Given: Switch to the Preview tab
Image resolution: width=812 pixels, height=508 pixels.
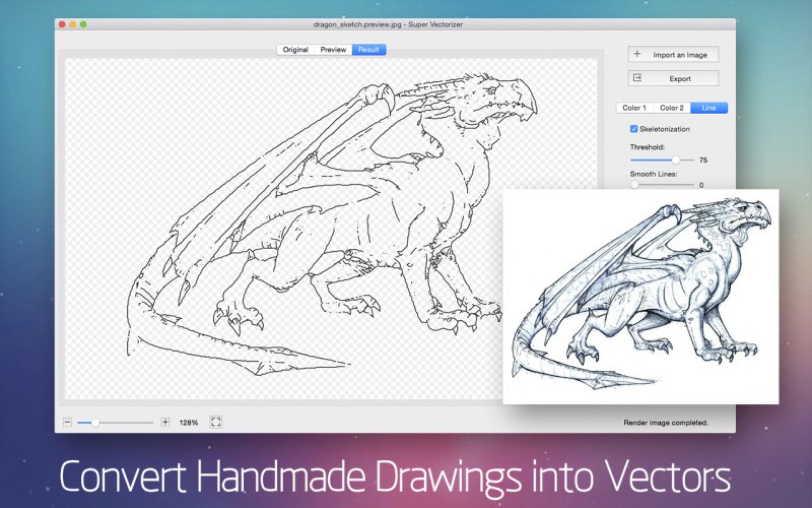Looking at the screenshot, I should tap(334, 49).
